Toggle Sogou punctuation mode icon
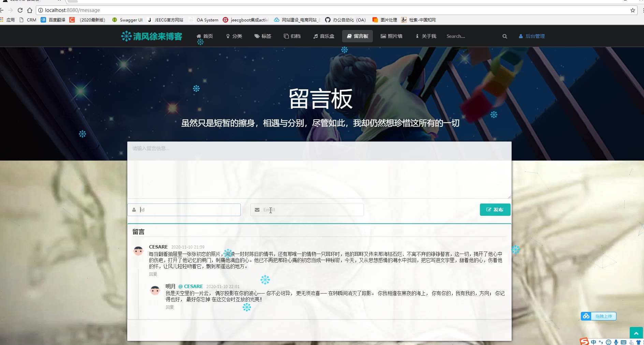 coord(601,342)
